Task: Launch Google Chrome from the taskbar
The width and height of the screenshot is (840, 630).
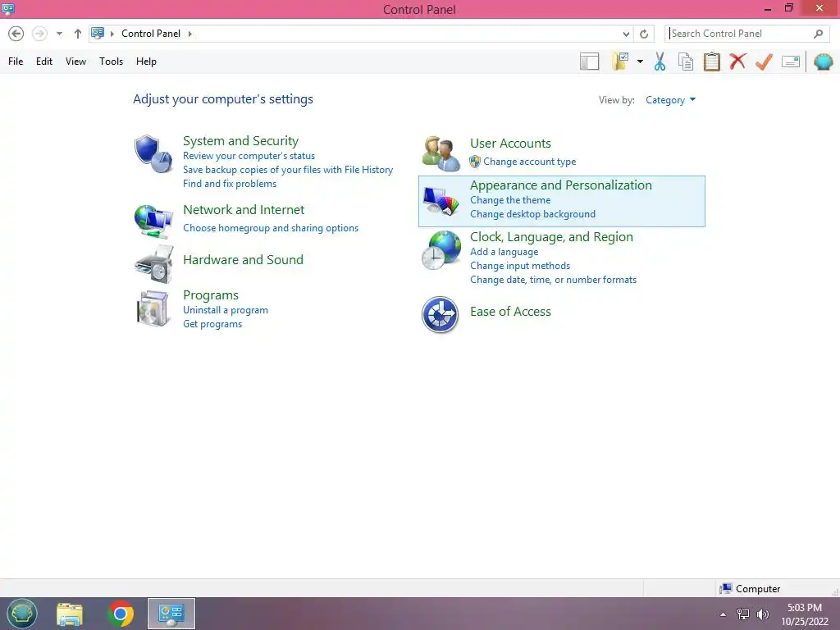Action: (121, 614)
